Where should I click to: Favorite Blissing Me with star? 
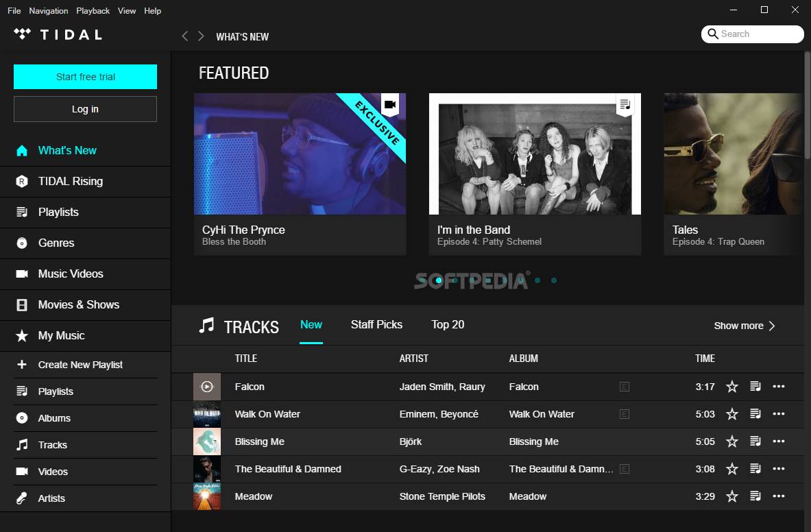tap(732, 441)
